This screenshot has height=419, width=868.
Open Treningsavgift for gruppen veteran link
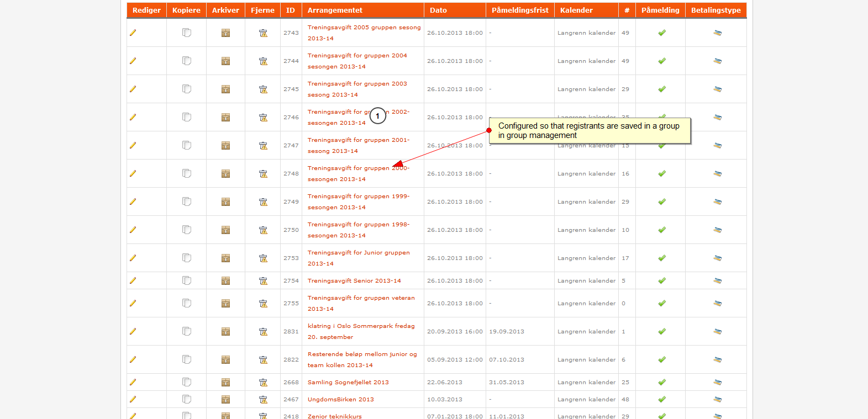[x=361, y=303]
